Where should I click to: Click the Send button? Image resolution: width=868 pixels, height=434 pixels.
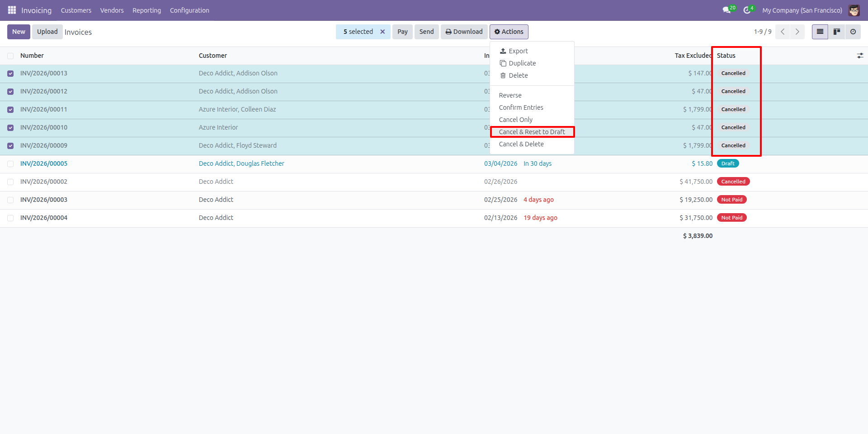(x=426, y=32)
